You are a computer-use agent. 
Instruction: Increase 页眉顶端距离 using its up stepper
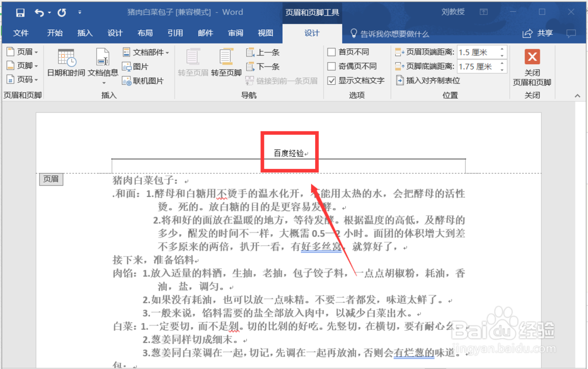(x=502, y=49)
